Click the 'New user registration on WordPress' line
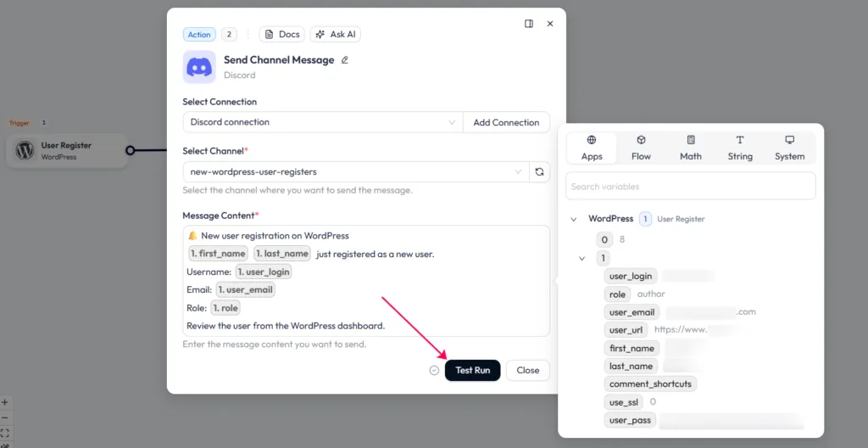The image size is (868, 448). coord(275,236)
